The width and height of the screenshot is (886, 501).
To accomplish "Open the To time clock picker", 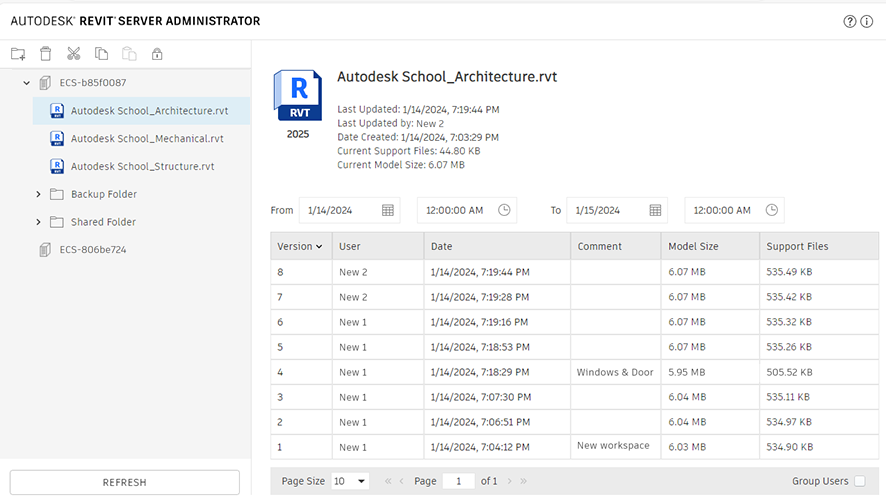I will coord(772,210).
